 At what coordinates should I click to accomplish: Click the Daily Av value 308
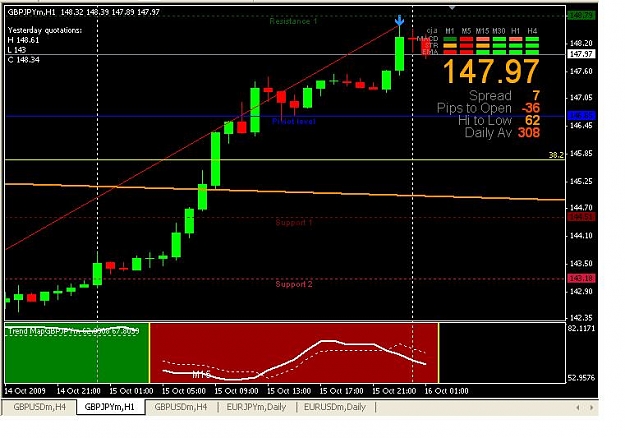tap(529, 132)
